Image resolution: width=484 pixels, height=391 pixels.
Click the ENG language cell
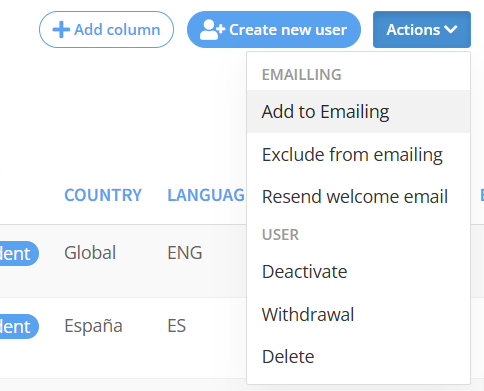click(x=185, y=253)
